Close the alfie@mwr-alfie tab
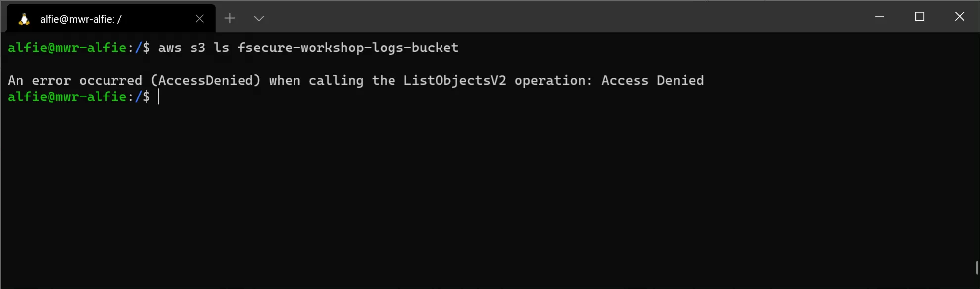The width and height of the screenshot is (980, 289). click(x=200, y=19)
